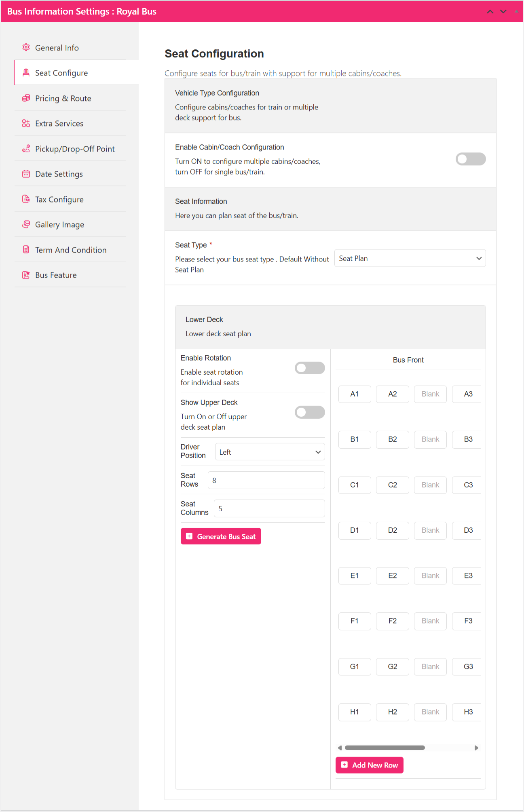Toggle Show Upper Deck switch

coord(310,413)
